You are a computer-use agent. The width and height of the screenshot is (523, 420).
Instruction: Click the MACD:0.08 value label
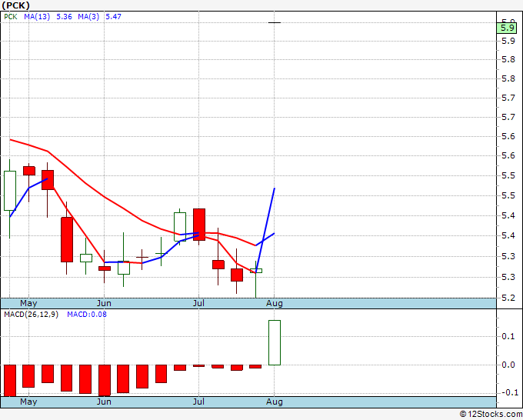click(87, 315)
